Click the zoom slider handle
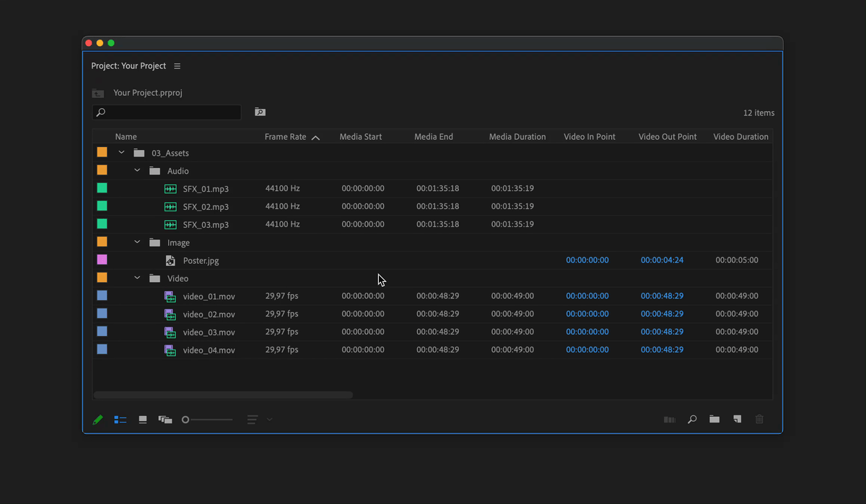Image resolution: width=866 pixels, height=504 pixels. point(185,420)
